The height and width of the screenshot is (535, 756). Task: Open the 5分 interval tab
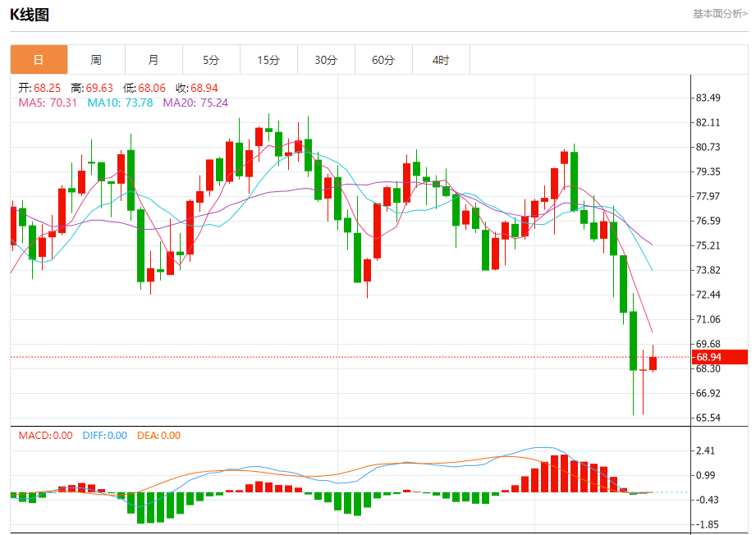click(x=211, y=60)
